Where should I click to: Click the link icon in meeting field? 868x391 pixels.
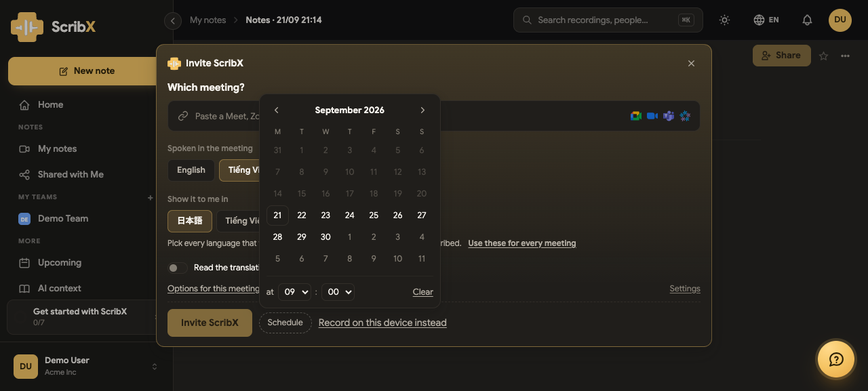182,117
